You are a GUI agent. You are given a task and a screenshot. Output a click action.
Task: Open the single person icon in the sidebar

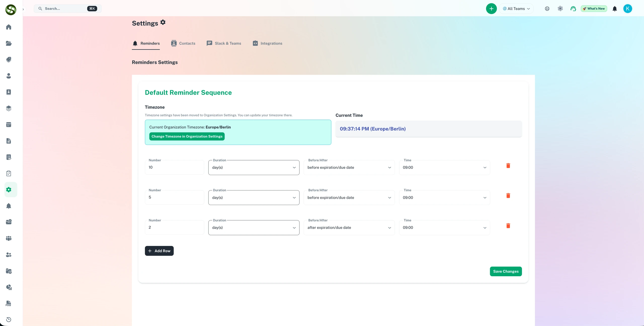point(9,76)
